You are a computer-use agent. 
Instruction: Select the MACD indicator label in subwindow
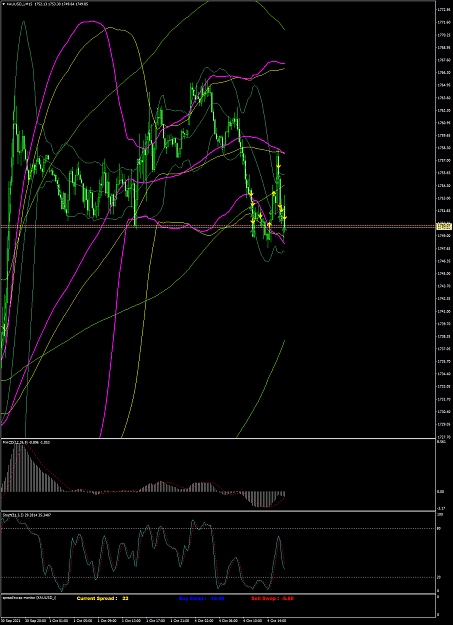tap(26, 442)
